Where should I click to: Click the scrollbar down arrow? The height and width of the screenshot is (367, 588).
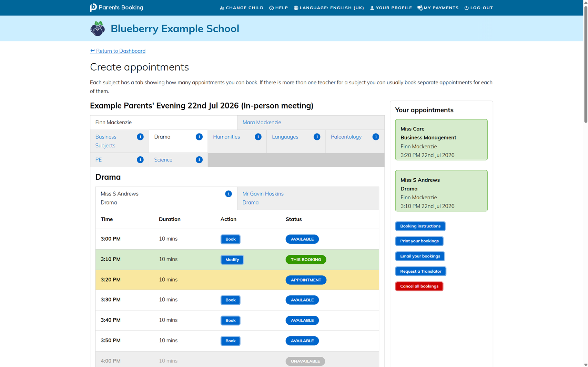pos(586,365)
